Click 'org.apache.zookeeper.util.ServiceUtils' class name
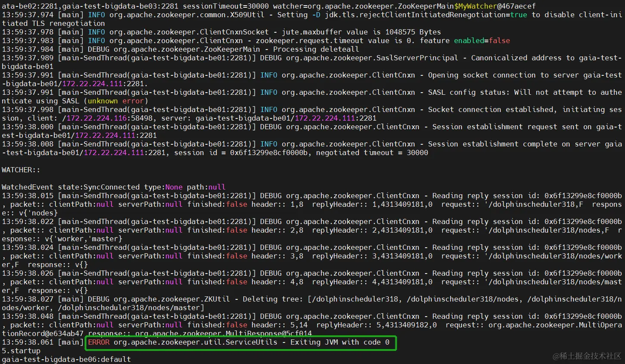Screen dimensions: 625x364 pos(196,342)
